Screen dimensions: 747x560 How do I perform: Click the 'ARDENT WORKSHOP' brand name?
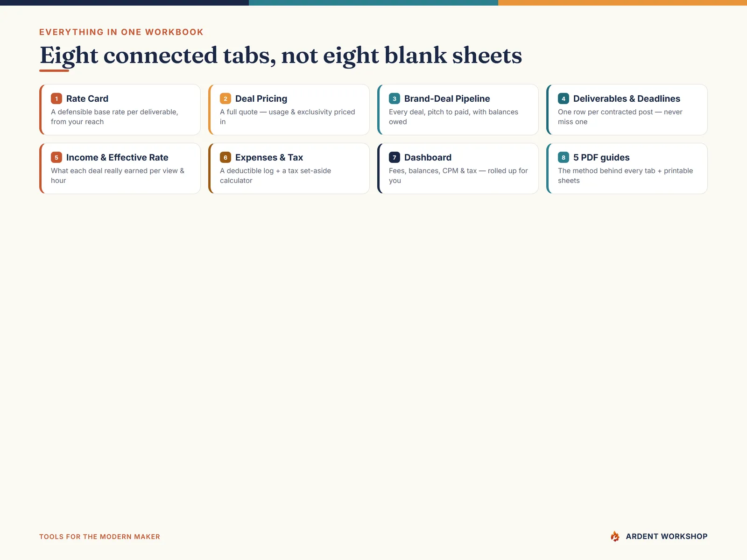(666, 536)
